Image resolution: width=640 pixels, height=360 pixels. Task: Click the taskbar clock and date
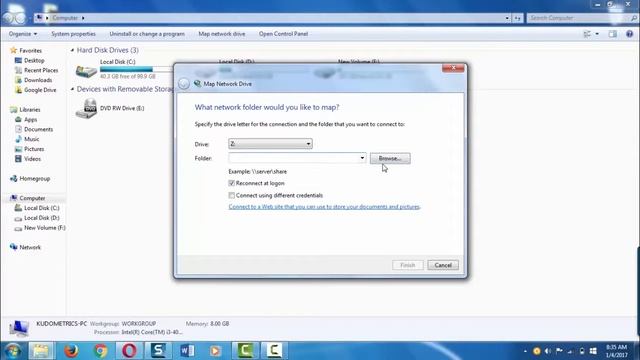[617, 351]
